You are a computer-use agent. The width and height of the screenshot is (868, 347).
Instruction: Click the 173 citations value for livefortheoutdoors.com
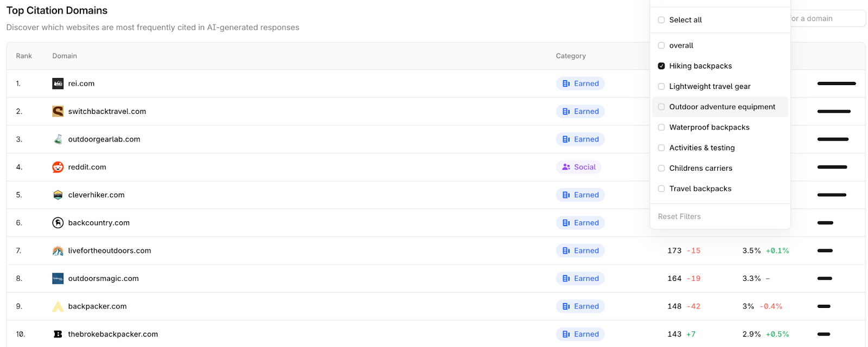(x=674, y=250)
